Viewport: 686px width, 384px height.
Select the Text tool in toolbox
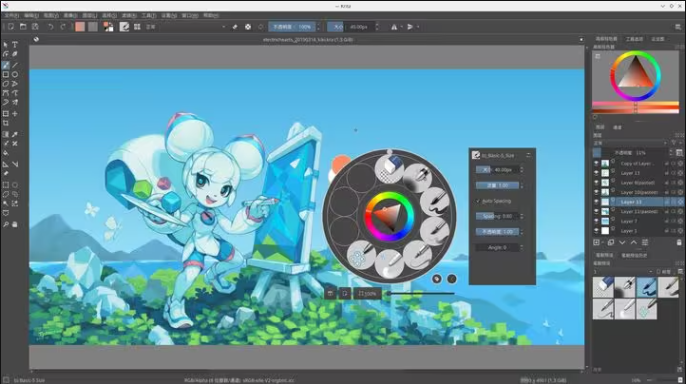point(15,45)
